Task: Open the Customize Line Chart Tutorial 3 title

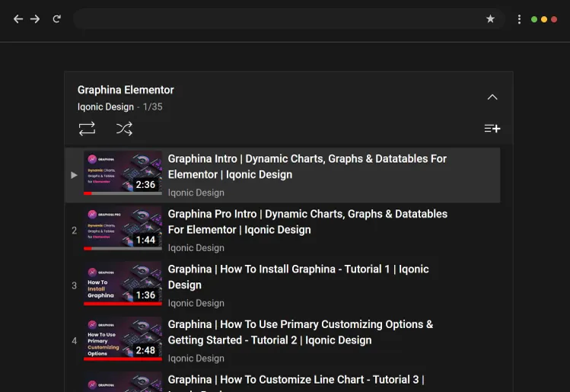Action: pyautogui.click(x=296, y=383)
